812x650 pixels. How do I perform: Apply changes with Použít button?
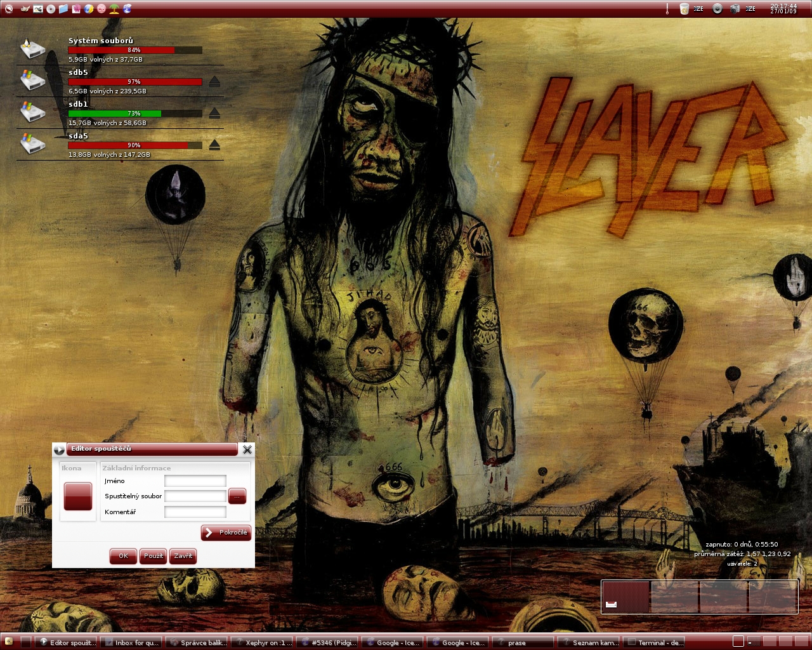154,556
